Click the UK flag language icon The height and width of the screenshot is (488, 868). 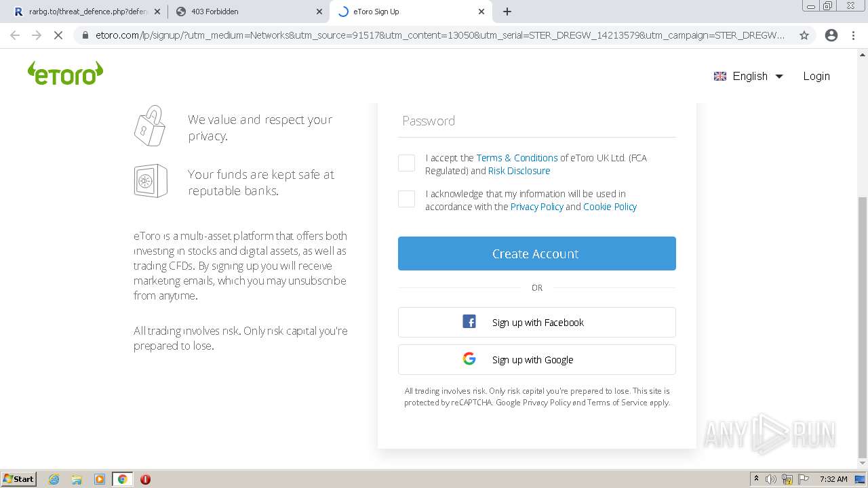pos(720,77)
